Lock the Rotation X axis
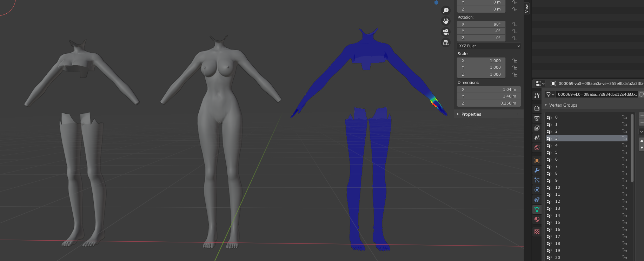Viewport: 644px width, 261px height. pyautogui.click(x=515, y=24)
